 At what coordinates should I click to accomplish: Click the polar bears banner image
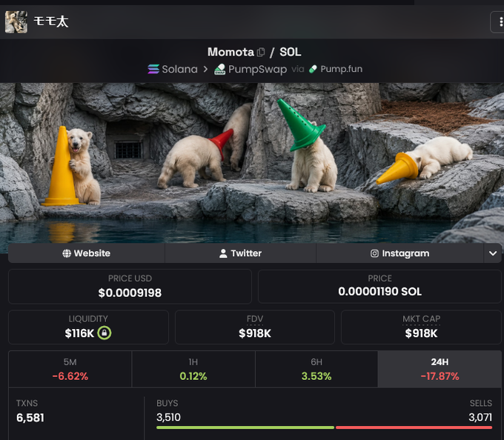(252, 163)
